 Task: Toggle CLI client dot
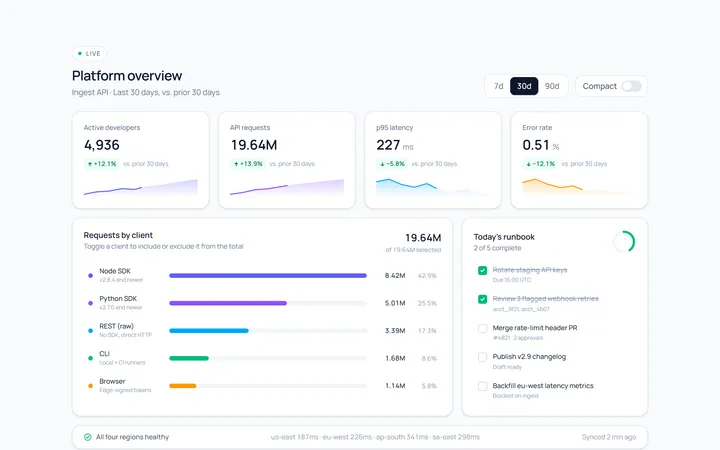click(90, 358)
